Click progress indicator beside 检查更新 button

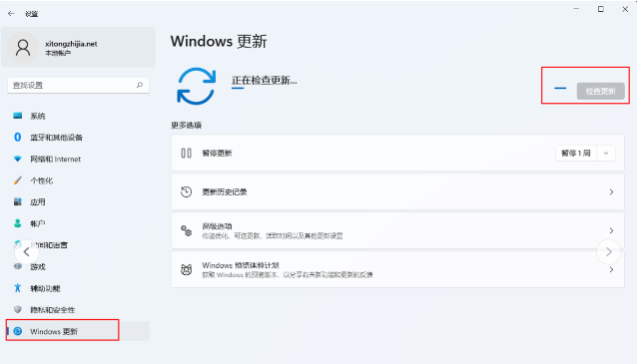(560, 88)
